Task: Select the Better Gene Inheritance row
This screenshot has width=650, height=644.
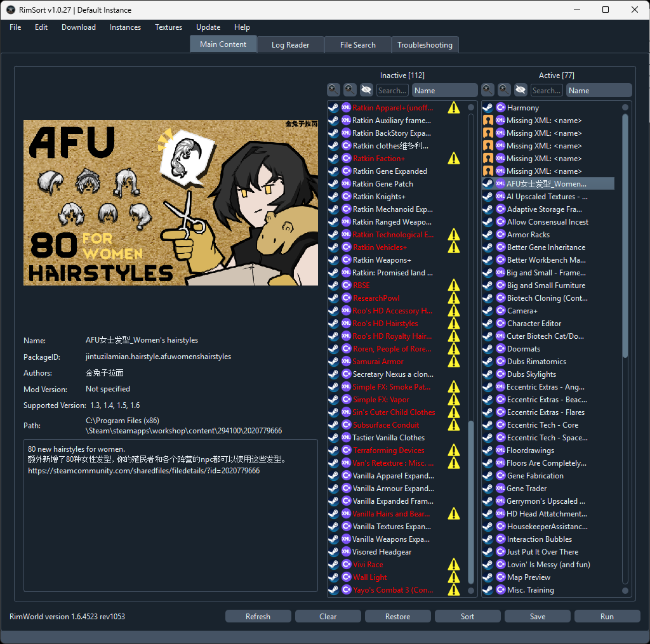Action: [x=548, y=247]
